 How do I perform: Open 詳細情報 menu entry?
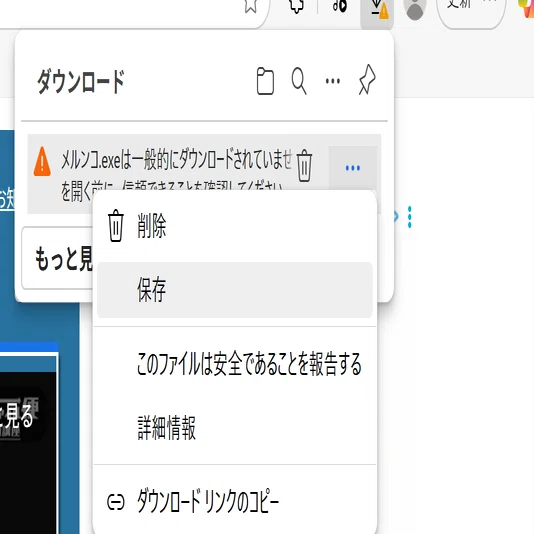pyautogui.click(x=235, y=428)
